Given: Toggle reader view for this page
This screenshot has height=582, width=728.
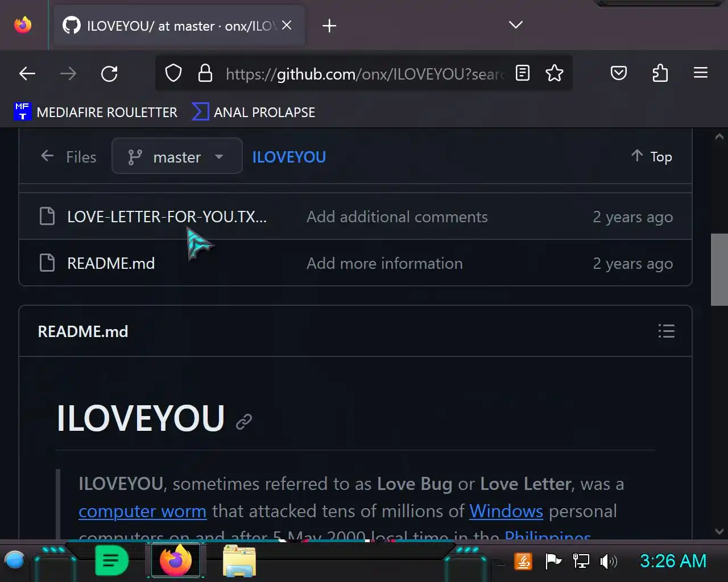Looking at the screenshot, I should click(522, 73).
